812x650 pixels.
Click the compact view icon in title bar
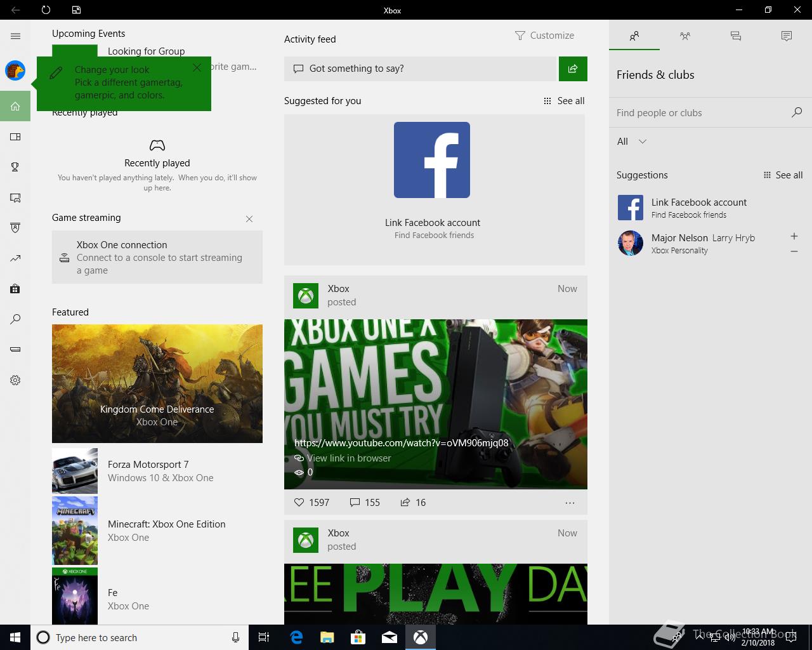[x=76, y=10]
